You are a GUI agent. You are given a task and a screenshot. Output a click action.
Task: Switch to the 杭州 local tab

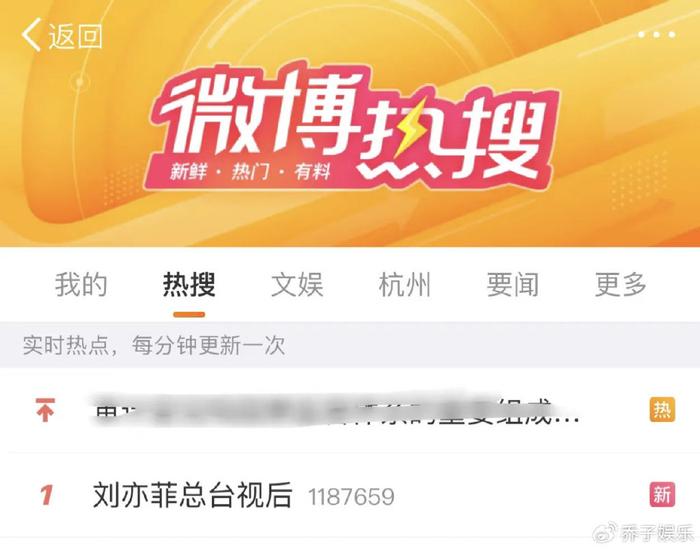click(404, 284)
